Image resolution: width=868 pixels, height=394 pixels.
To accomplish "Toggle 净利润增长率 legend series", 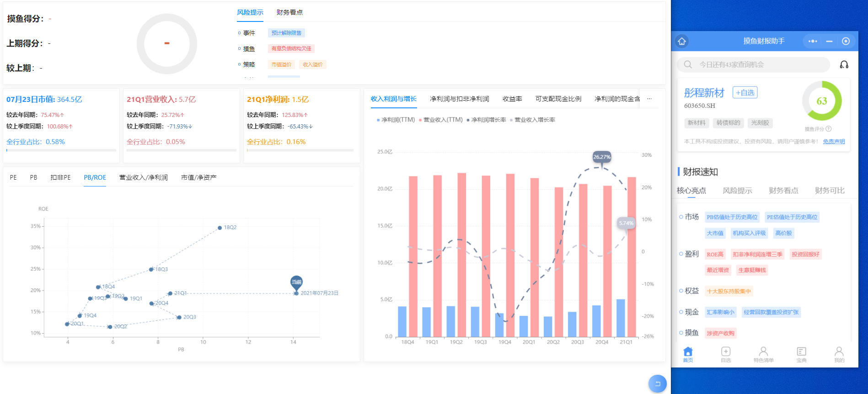I will [x=486, y=120].
